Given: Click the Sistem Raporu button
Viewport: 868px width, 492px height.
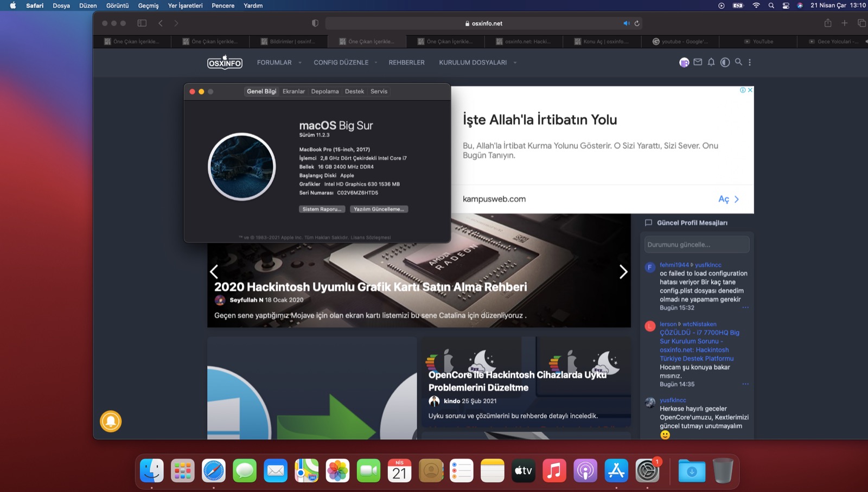Looking at the screenshot, I should tap(322, 209).
